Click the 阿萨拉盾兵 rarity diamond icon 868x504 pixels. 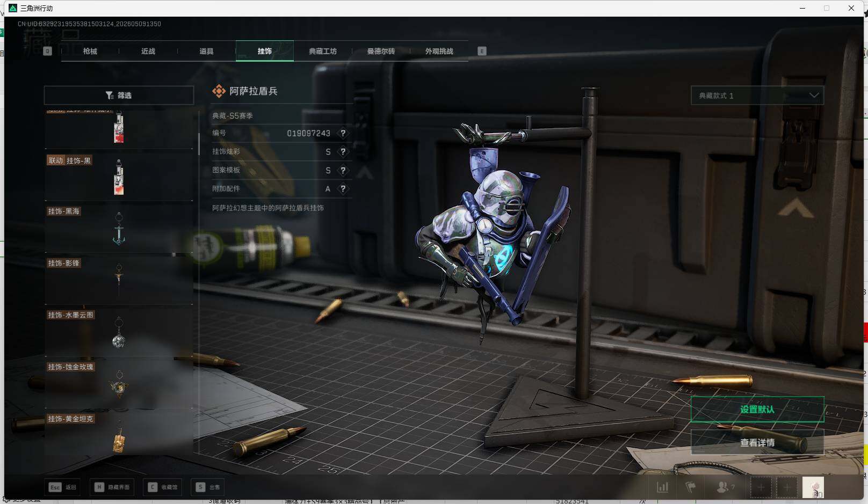[219, 91]
